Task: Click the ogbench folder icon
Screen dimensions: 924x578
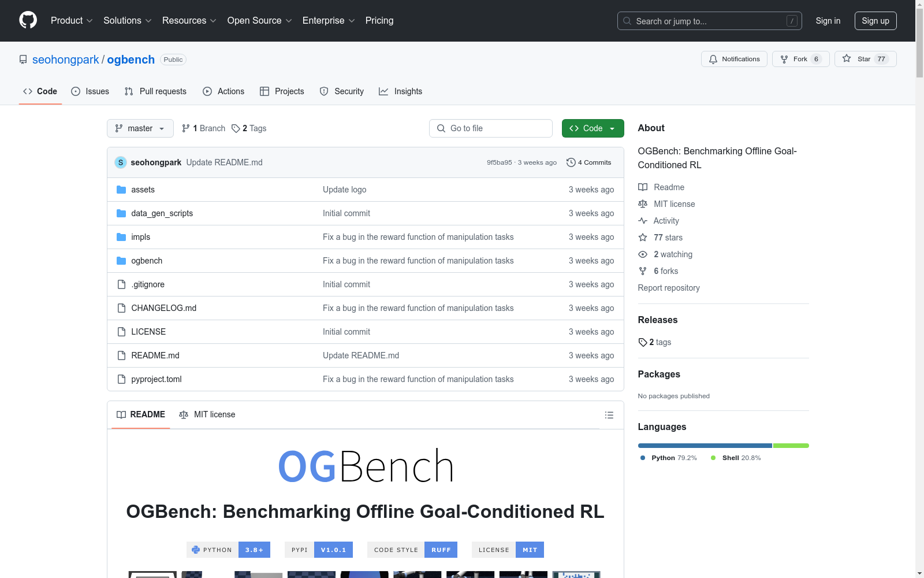Action: tap(121, 261)
